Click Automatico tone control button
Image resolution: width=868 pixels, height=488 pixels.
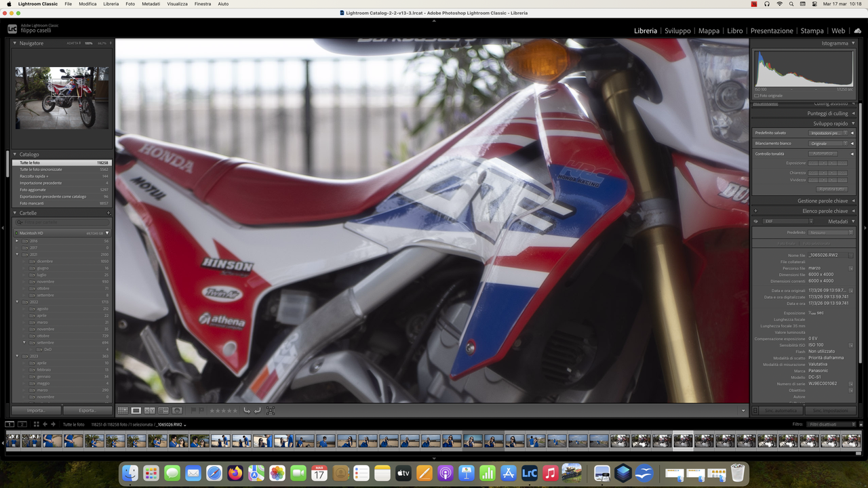click(x=823, y=154)
